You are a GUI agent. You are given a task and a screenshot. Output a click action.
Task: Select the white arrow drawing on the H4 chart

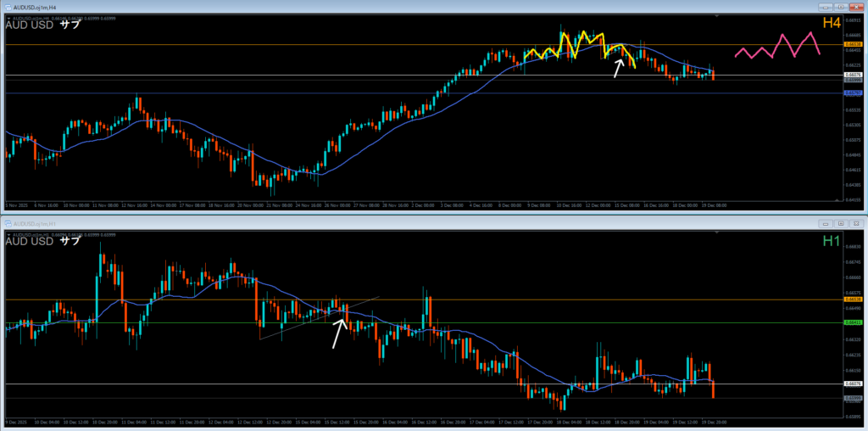[619, 68]
